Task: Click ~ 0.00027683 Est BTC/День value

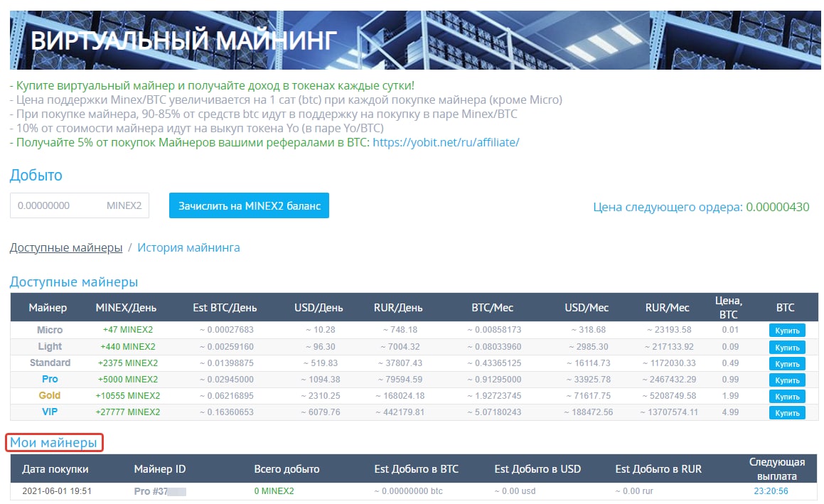Action: tap(227, 330)
